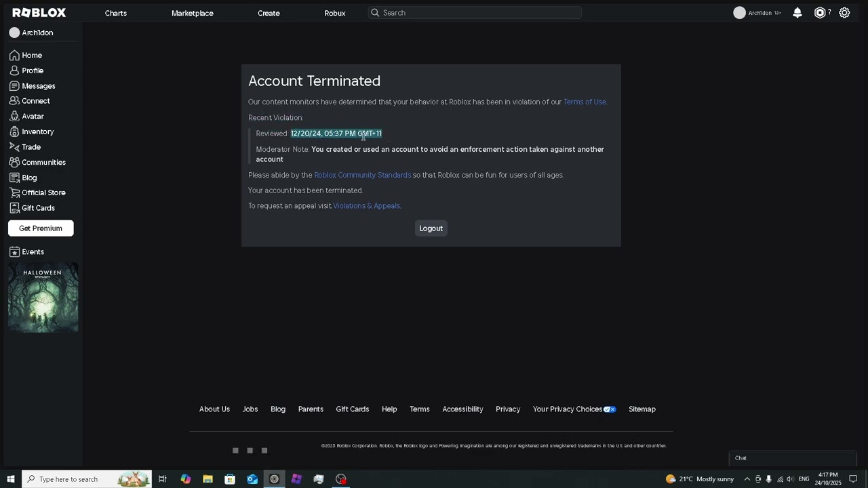Open Blog in the sidebar
Image resolution: width=868 pixels, height=488 pixels.
coord(23,178)
